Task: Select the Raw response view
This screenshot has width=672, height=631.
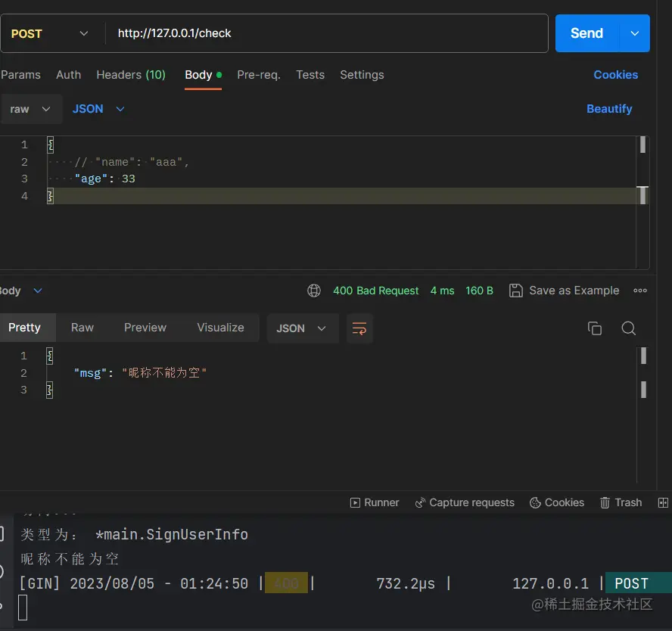Action: click(x=82, y=328)
